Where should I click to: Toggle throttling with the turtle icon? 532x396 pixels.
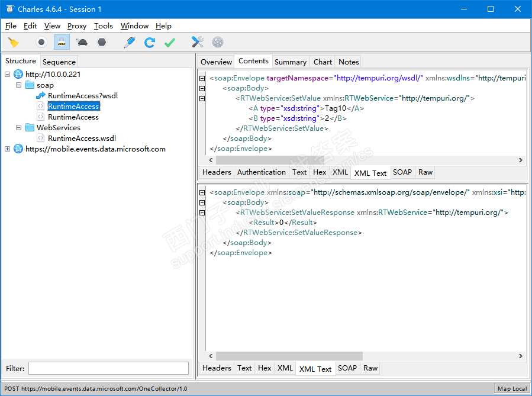tap(82, 42)
